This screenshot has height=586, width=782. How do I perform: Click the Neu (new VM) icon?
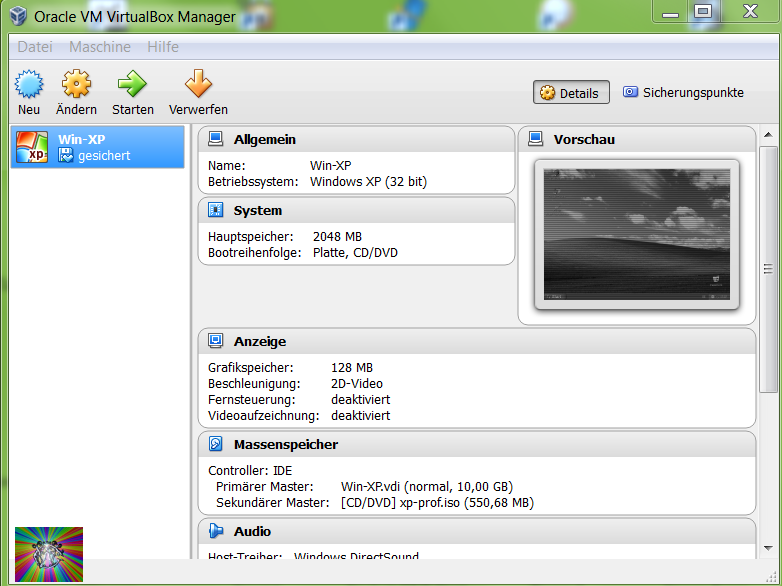point(29,83)
